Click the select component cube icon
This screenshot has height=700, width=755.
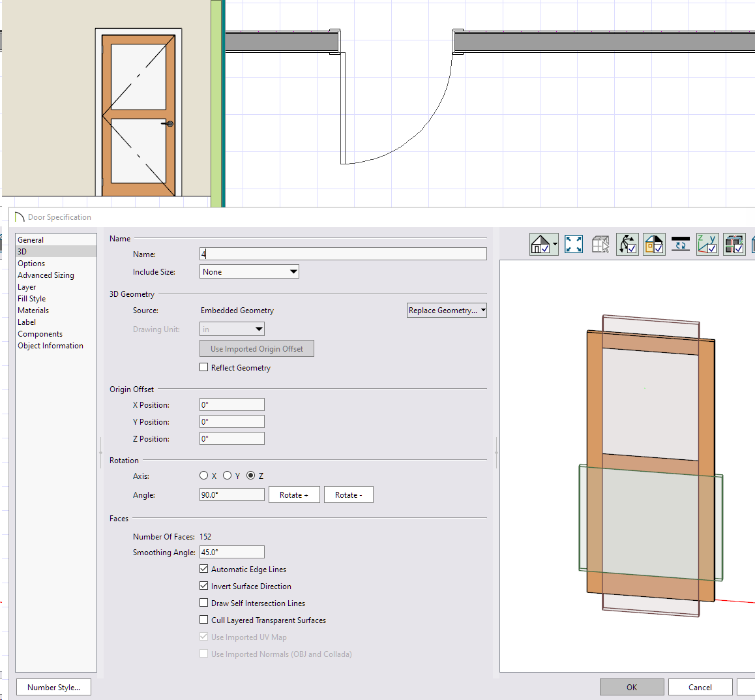pyautogui.click(x=600, y=245)
